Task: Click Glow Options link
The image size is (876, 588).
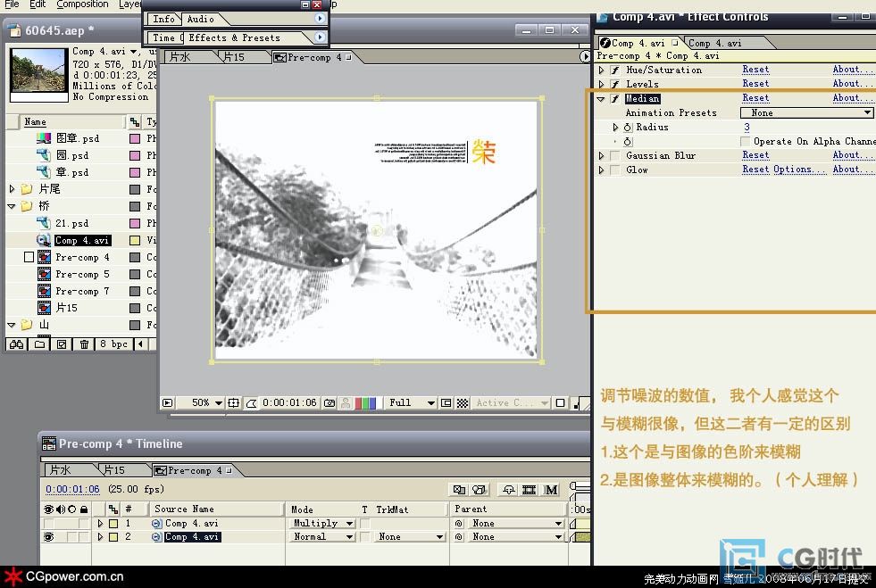Action: click(800, 170)
